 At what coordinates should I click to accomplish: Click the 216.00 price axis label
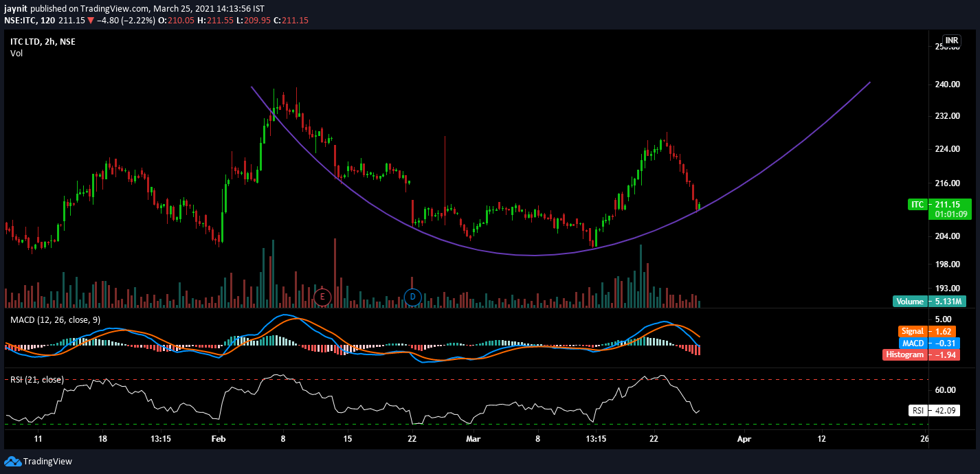click(949, 183)
